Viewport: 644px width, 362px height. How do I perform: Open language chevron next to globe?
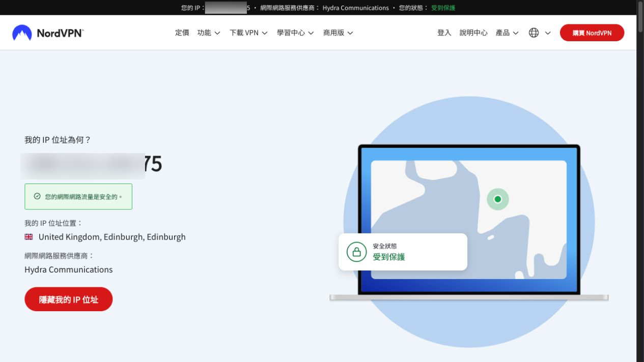pos(548,33)
